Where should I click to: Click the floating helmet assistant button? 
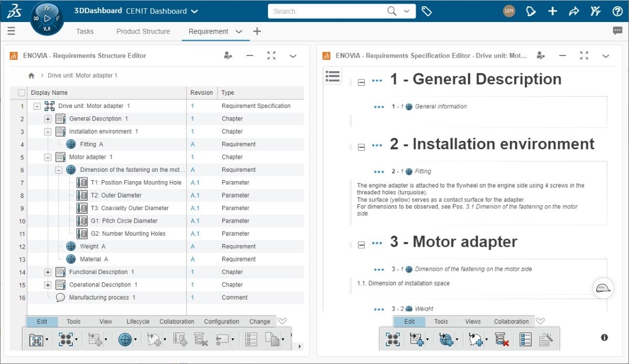[603, 288]
